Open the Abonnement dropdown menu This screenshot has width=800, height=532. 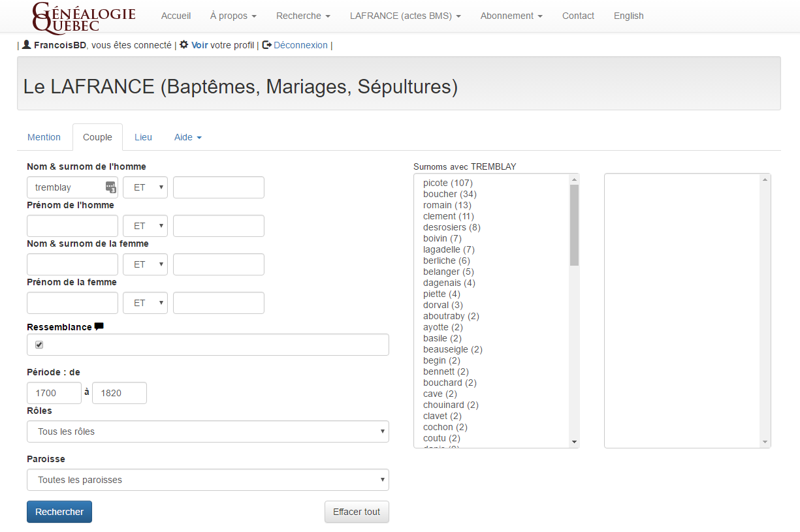(x=511, y=16)
